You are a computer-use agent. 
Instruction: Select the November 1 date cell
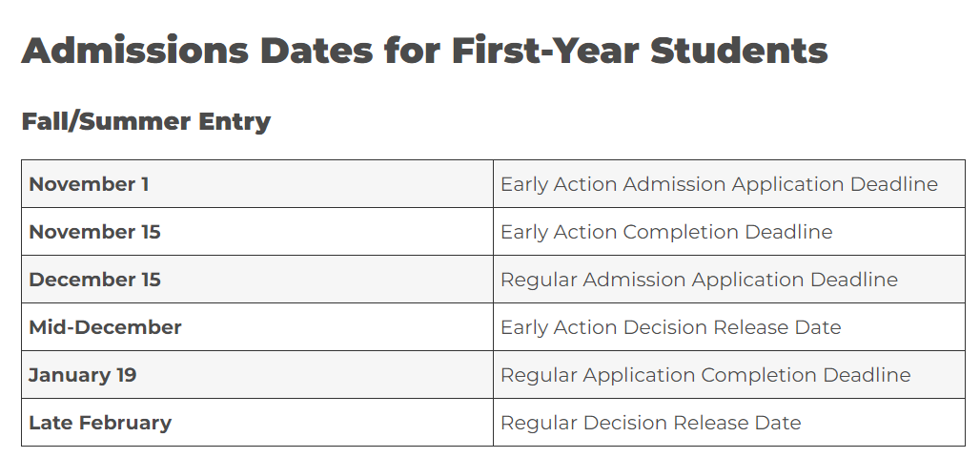[89, 184]
